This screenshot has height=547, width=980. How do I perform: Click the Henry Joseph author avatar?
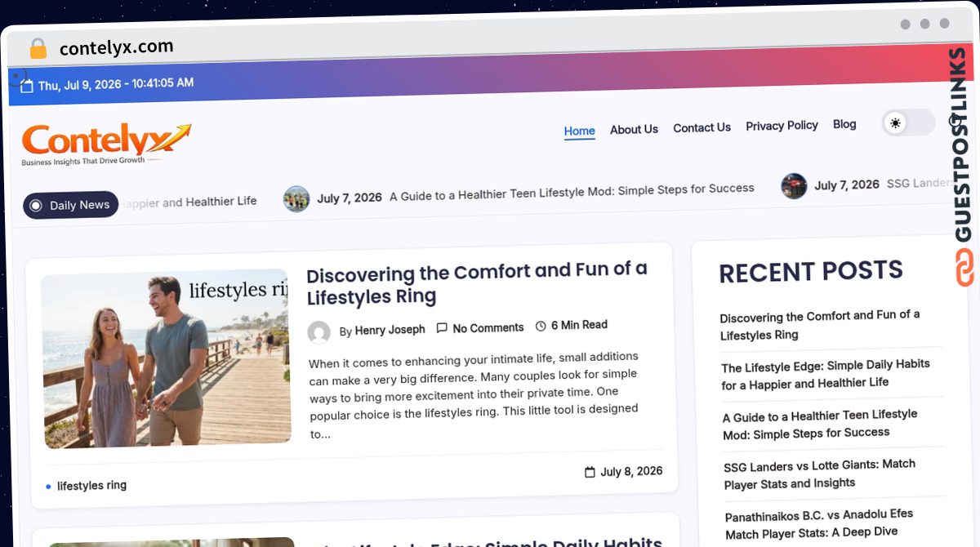318,332
